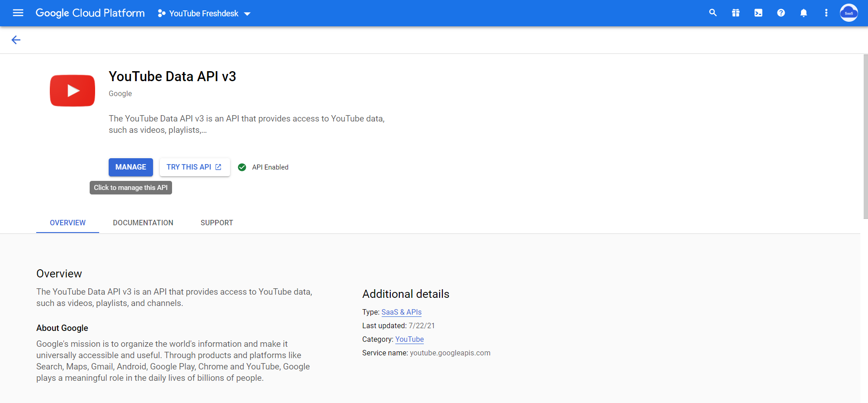Click the search magnifier icon

[713, 13]
